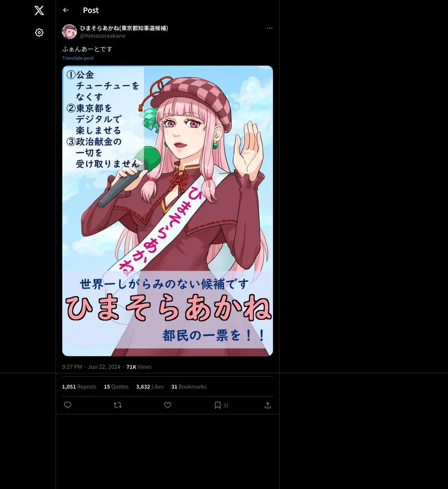Click the user's profile avatar
The height and width of the screenshot is (489, 448).
pos(69,32)
